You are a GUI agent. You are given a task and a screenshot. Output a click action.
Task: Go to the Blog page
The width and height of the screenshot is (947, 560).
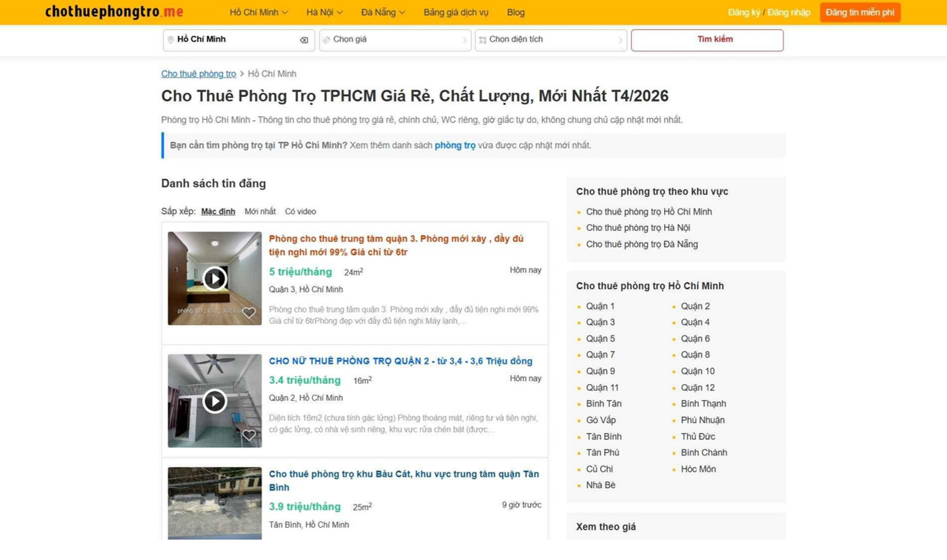coord(516,13)
